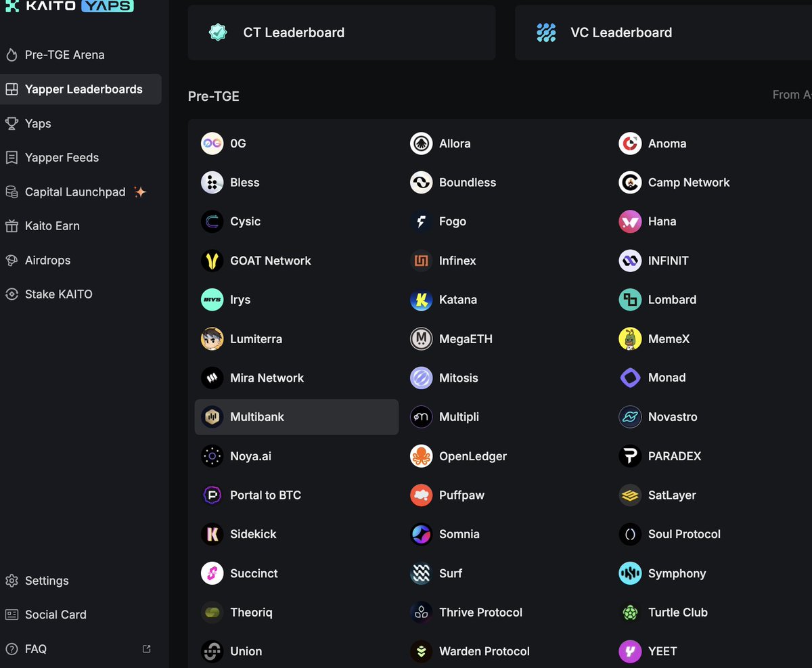The height and width of the screenshot is (668, 812).
Task: Click the Lumiterra character avatar icon
Action: pos(212,339)
